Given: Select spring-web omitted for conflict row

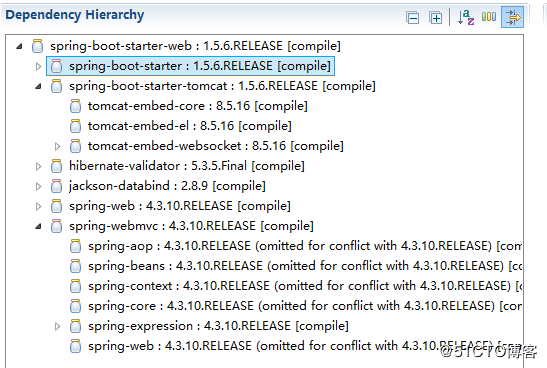Looking at the screenshot, I should click(305, 346).
